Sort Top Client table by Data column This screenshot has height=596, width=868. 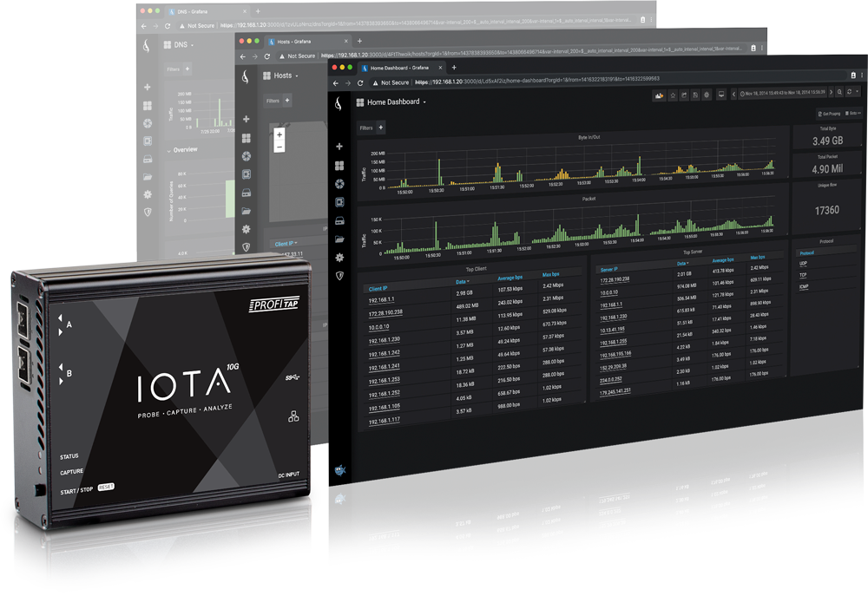click(x=463, y=282)
